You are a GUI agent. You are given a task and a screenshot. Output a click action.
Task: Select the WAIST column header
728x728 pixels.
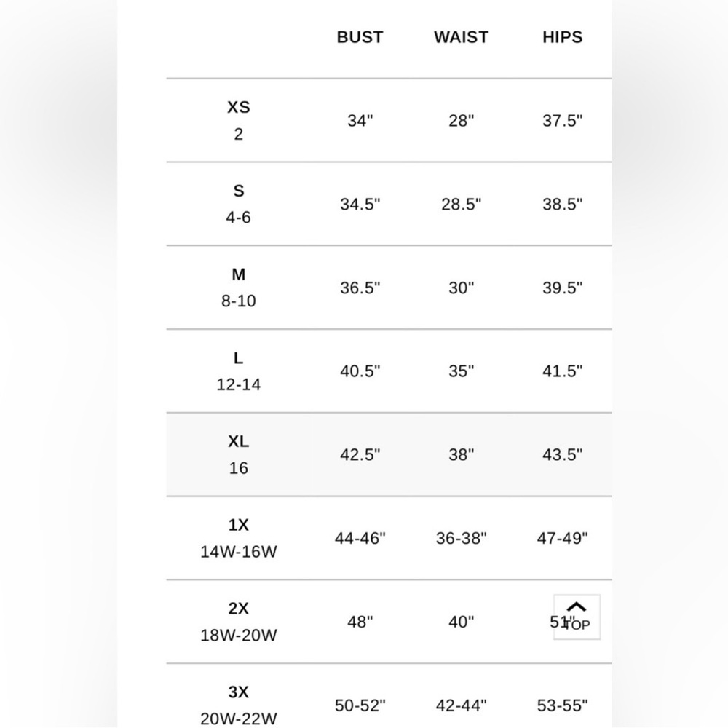pos(461,37)
